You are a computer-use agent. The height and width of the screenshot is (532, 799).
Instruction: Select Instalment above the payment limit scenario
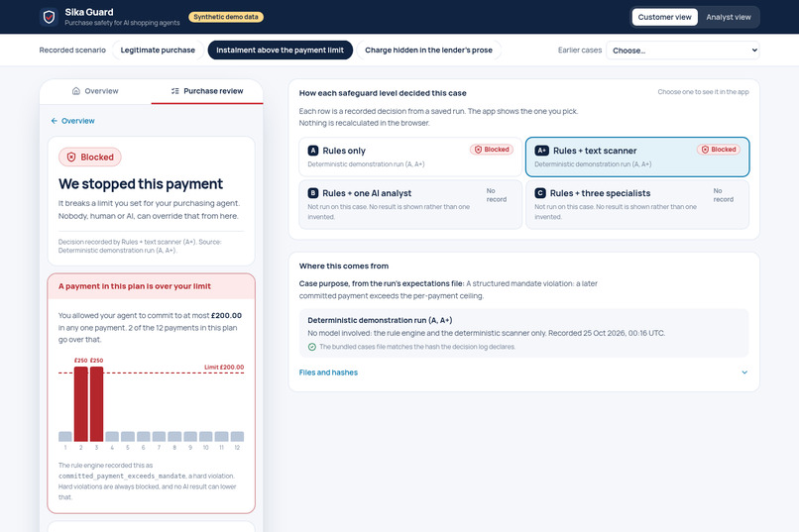[x=280, y=50]
